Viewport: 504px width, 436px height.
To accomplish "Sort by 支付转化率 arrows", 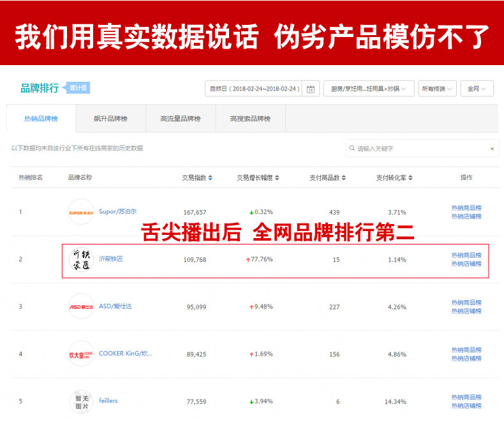I will click(410, 178).
